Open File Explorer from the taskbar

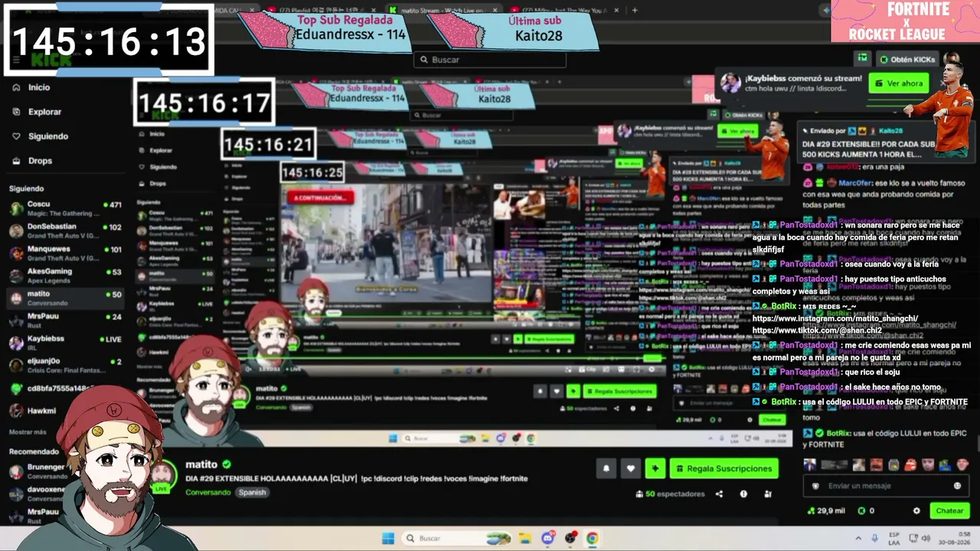click(x=524, y=538)
